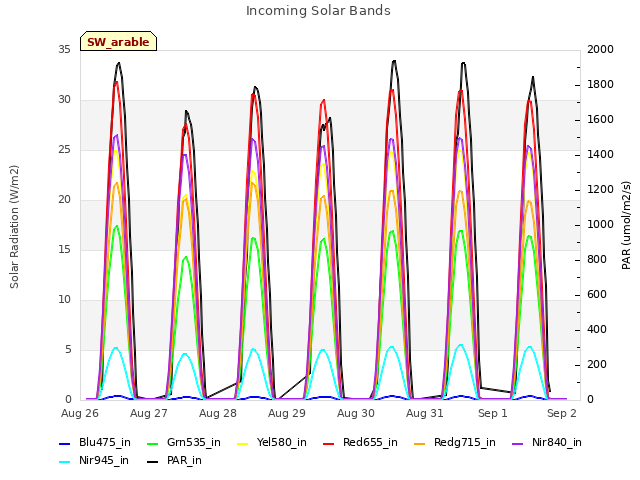This screenshot has height=480, width=640.
Task: Click the 5 left axis tick label
Action: (x=68, y=350)
